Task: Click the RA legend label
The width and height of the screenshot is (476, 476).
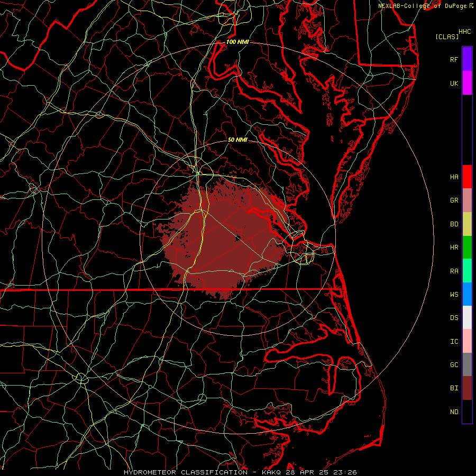Action: click(x=454, y=271)
